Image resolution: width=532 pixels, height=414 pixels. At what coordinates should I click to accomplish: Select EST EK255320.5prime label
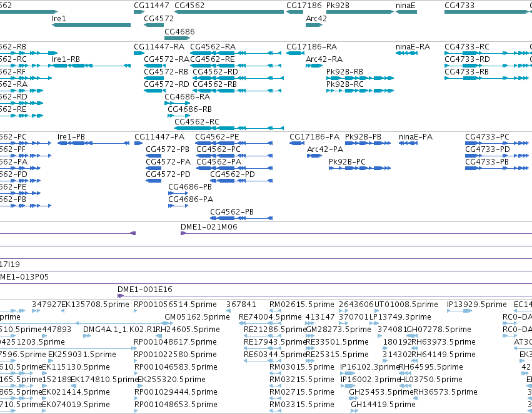pyautogui.click(x=171, y=380)
